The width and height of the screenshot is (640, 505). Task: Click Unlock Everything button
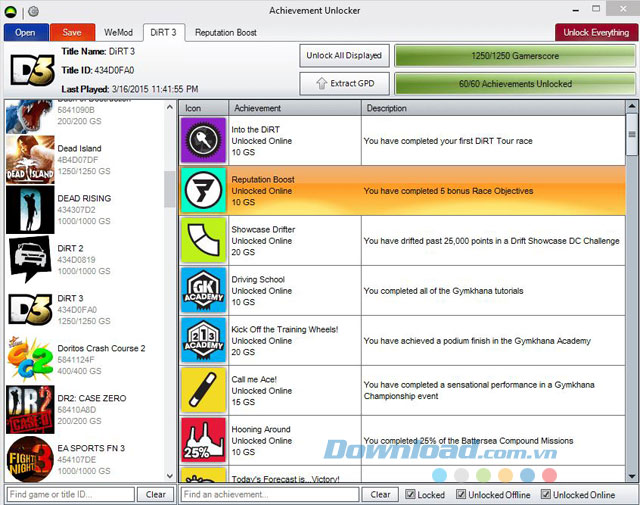(596, 32)
